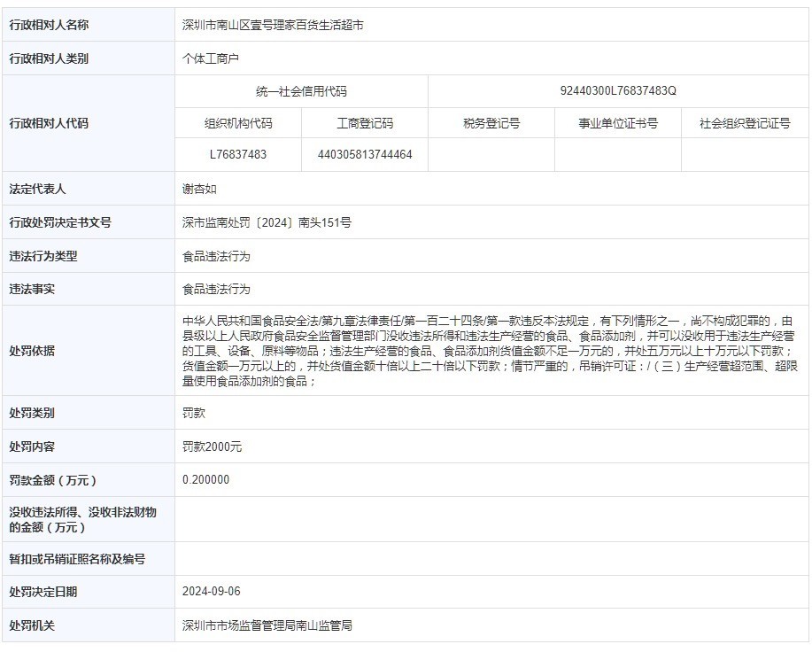Select the 个体工商户 category value

pyautogui.click(x=211, y=59)
